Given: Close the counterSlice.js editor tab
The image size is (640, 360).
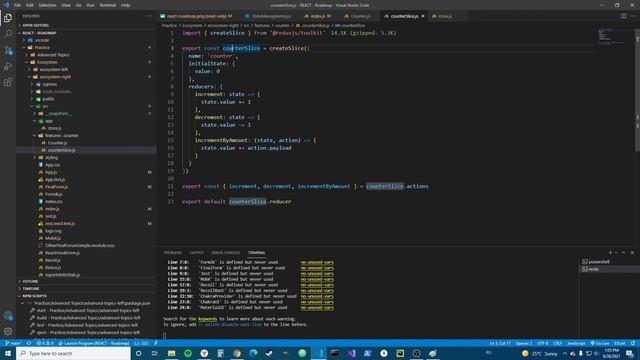Looking at the screenshot, I should 423,16.
